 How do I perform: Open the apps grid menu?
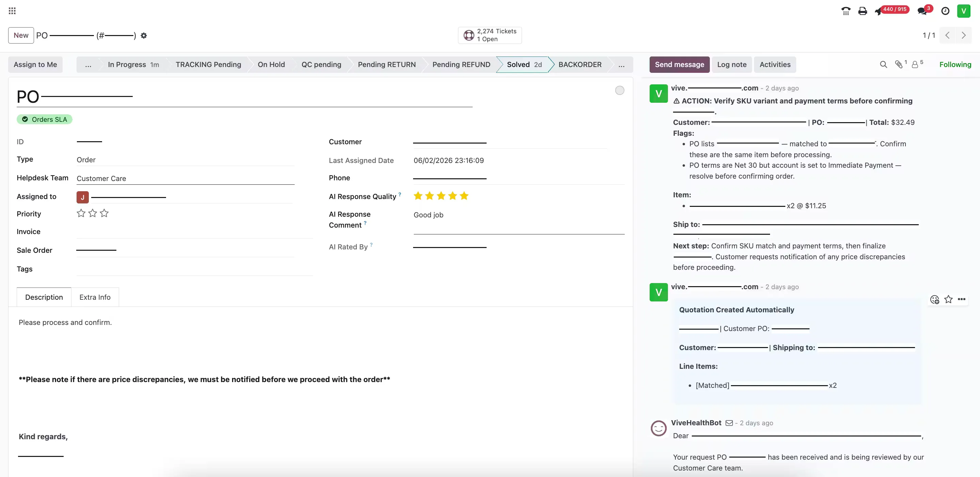[x=12, y=11]
